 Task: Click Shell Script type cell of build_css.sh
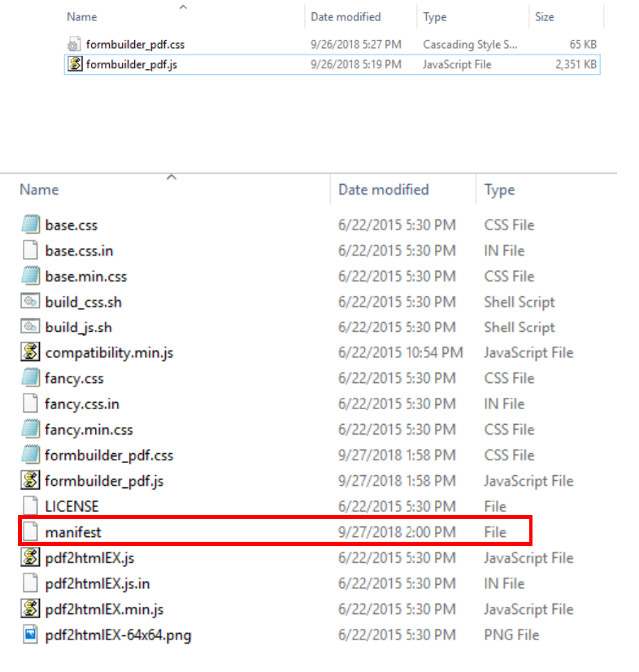coord(519,302)
